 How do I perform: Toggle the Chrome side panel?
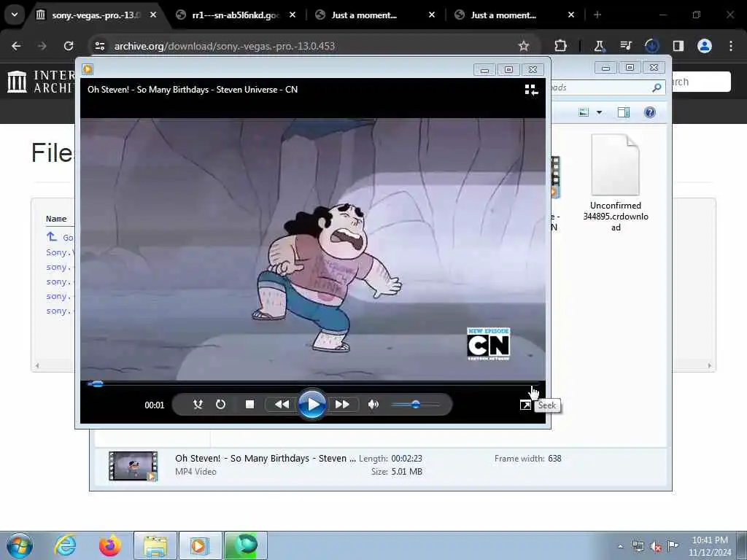pyautogui.click(x=678, y=46)
